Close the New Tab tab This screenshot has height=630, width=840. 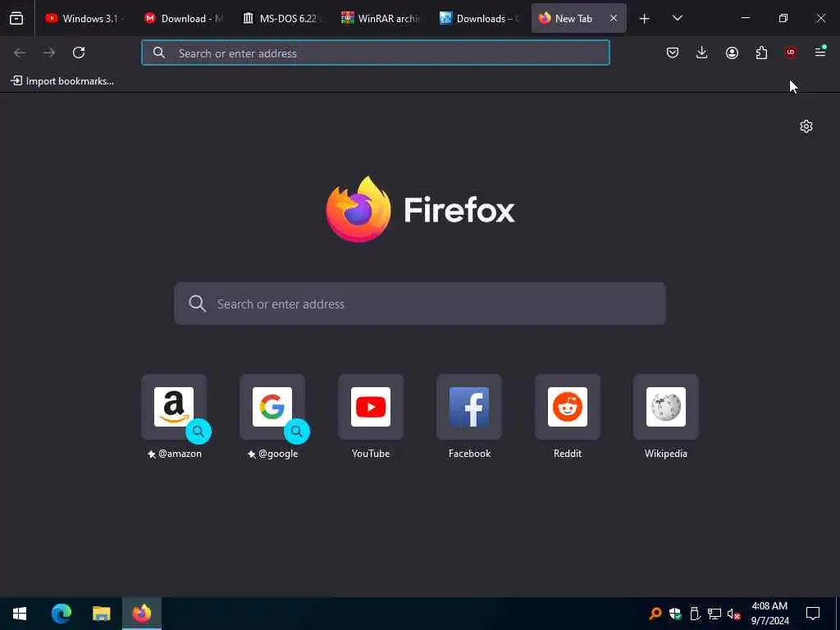[614, 18]
